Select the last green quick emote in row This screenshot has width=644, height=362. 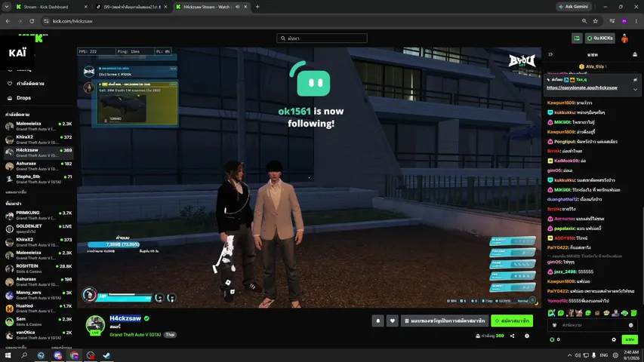pyautogui.click(x=633, y=313)
